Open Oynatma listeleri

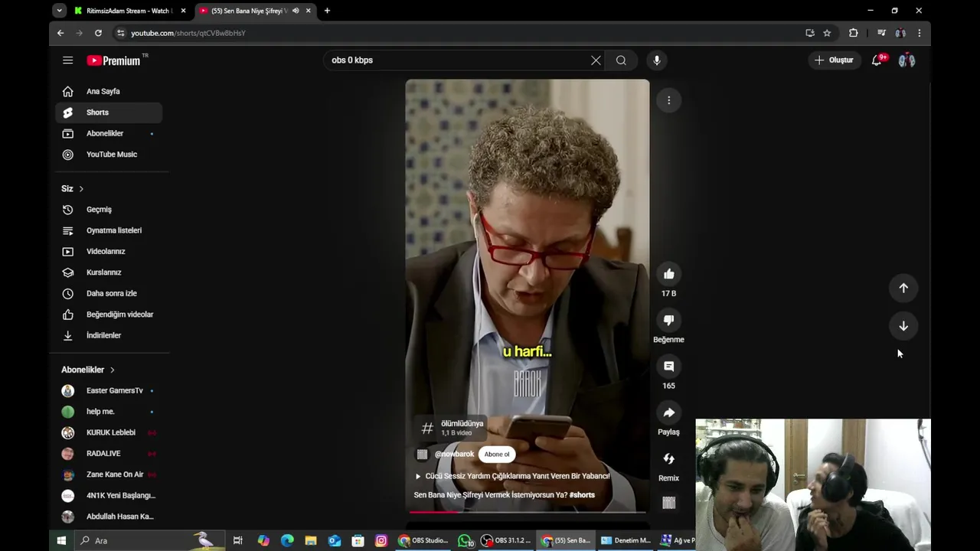point(109,230)
